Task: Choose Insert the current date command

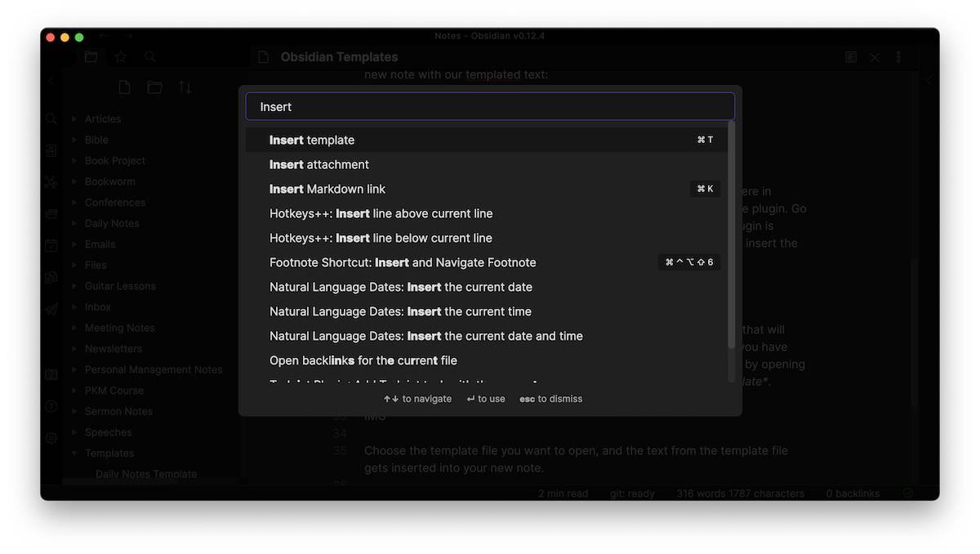Action: coord(486,287)
